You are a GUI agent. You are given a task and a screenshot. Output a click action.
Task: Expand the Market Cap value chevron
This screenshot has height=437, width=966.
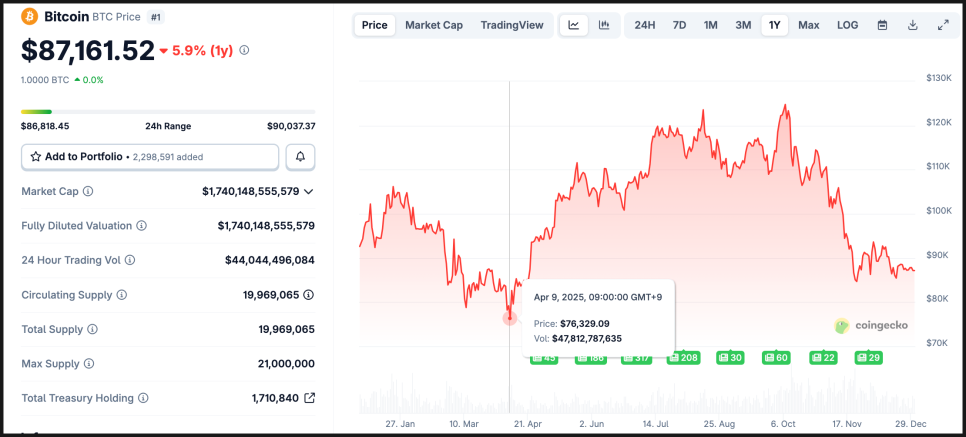click(309, 191)
